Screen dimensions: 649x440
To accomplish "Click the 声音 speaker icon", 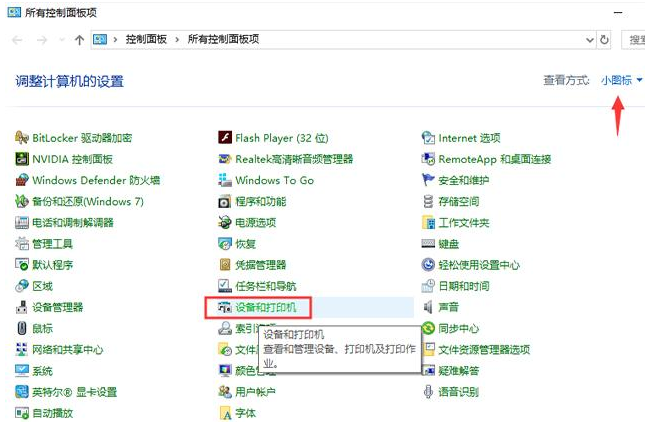I will click(428, 307).
